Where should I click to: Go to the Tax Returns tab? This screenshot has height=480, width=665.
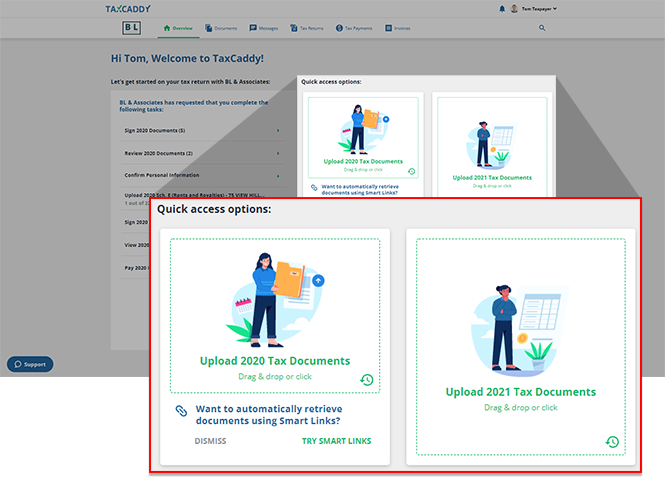coord(308,28)
